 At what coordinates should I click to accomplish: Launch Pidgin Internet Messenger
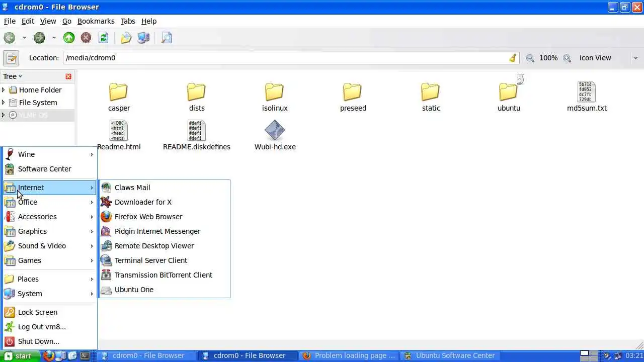point(164,231)
